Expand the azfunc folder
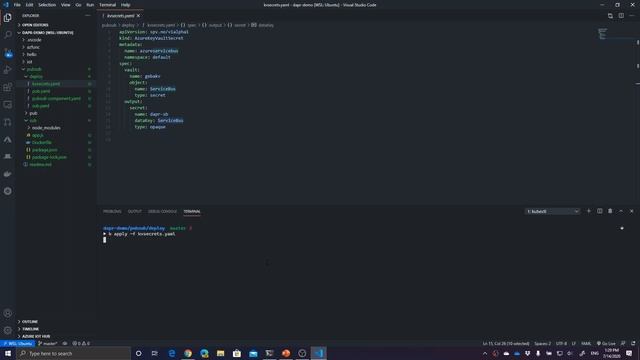The image size is (640, 360). [x=33, y=47]
